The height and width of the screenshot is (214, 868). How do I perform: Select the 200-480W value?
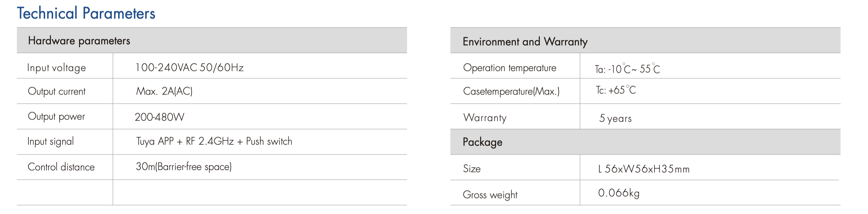pos(159,117)
